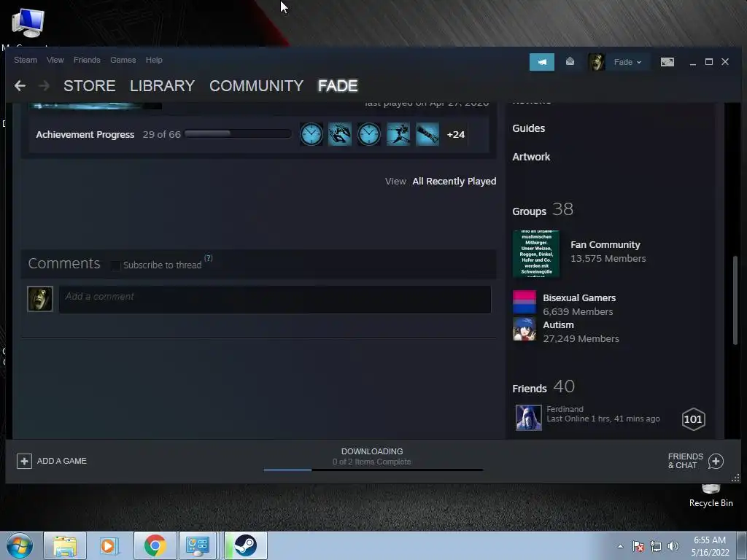The image size is (747, 560).
Task: Click ADD A GAME label
Action: point(62,461)
